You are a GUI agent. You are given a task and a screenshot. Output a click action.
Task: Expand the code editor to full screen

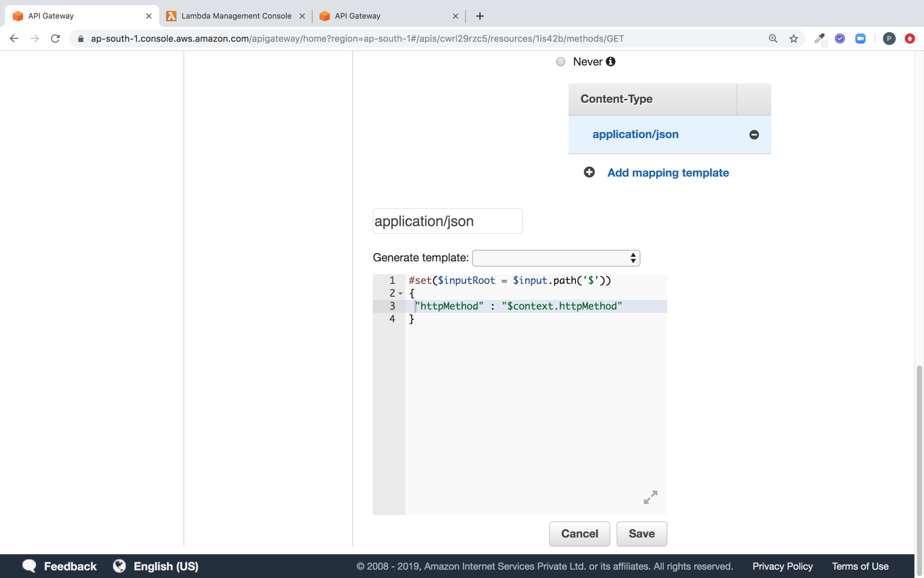point(650,497)
